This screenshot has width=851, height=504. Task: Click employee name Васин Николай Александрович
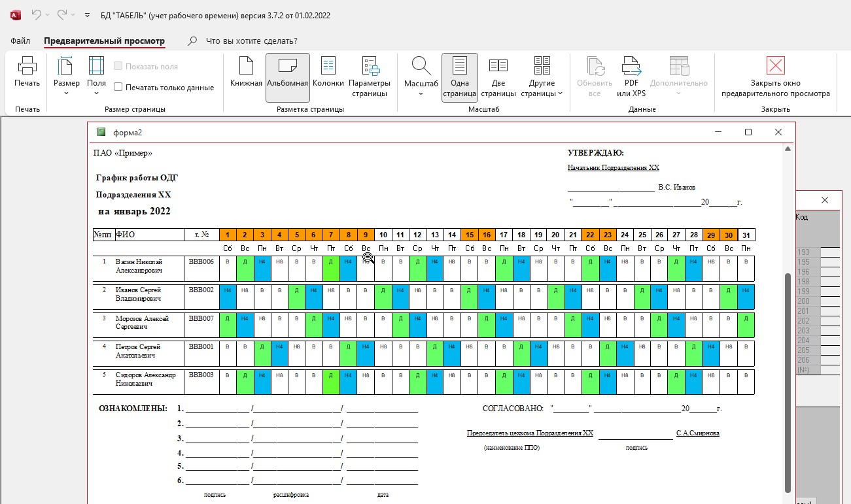pos(139,265)
